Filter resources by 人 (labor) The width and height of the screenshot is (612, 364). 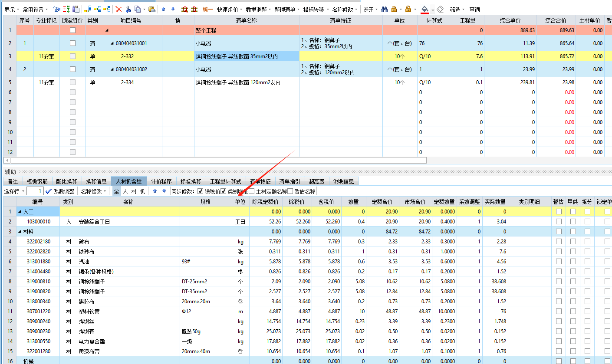click(x=125, y=191)
